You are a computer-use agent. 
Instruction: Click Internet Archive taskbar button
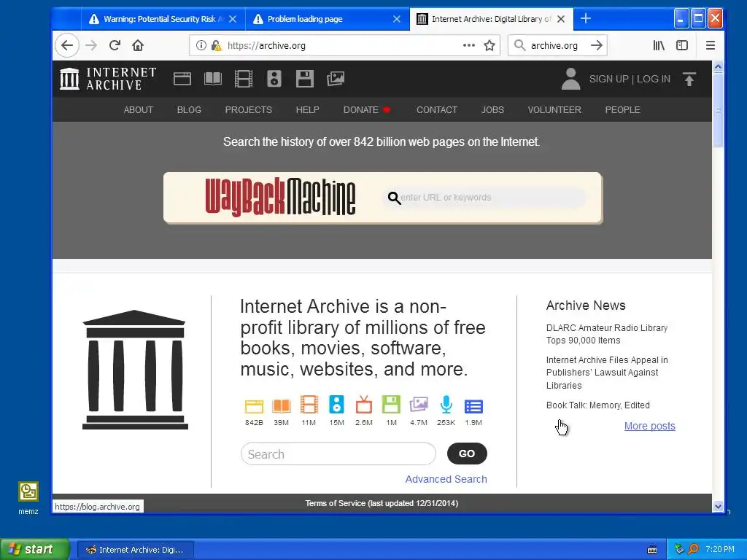135,550
